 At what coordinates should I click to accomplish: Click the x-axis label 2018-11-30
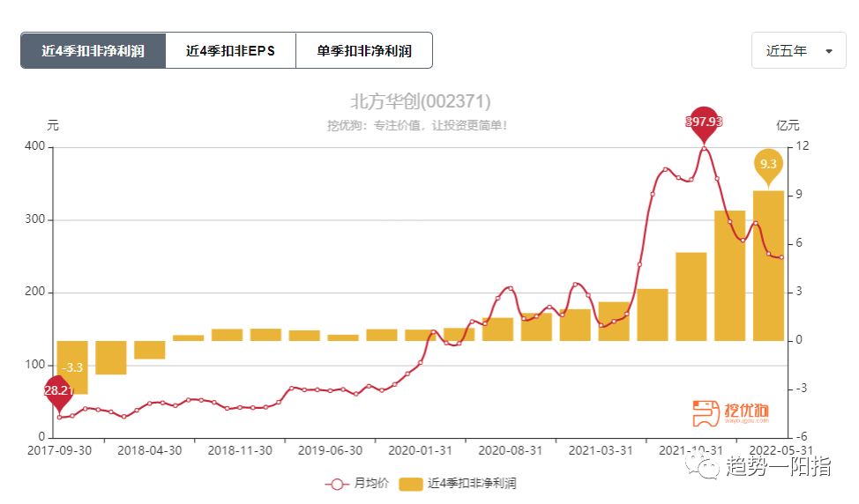click(x=240, y=450)
